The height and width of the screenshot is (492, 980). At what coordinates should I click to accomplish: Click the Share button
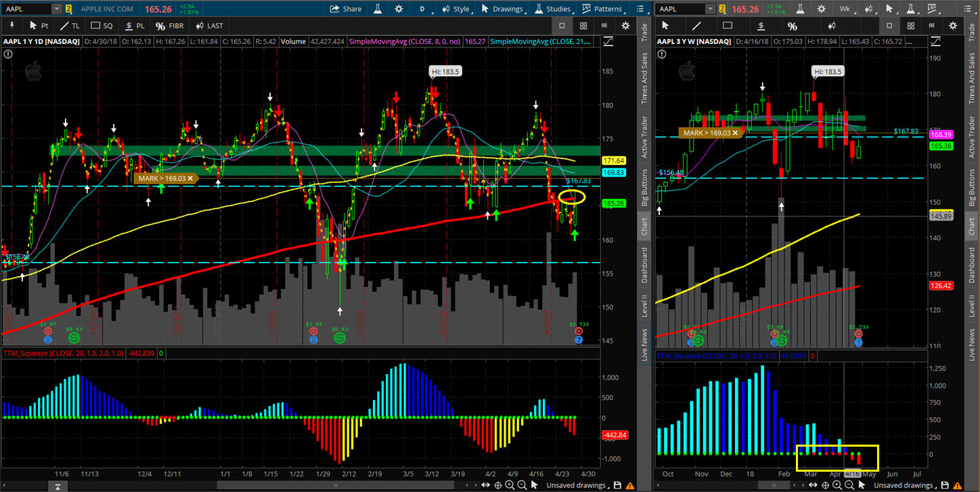346,9
